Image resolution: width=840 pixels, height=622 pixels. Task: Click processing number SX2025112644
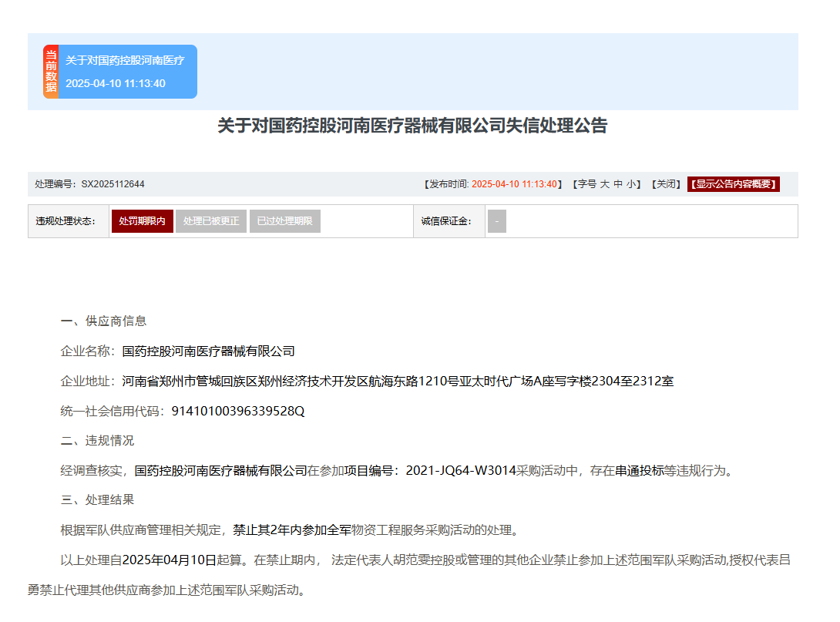(x=113, y=184)
